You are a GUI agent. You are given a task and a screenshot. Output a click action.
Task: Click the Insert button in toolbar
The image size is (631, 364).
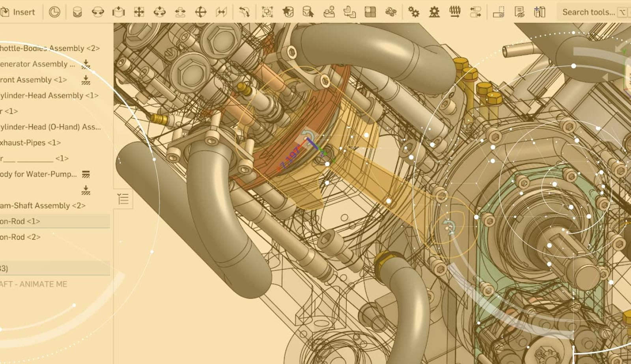click(x=18, y=12)
